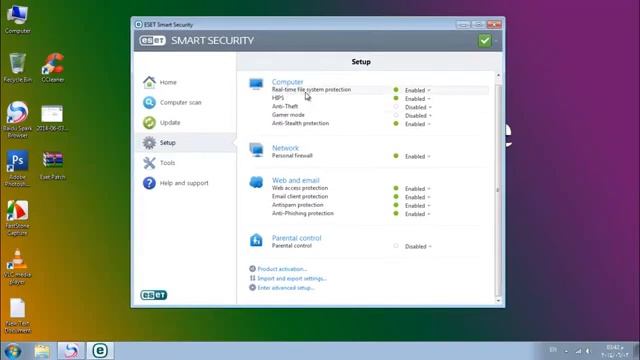Open File Explorer from the taskbar
640x360 pixels.
pos(42,351)
